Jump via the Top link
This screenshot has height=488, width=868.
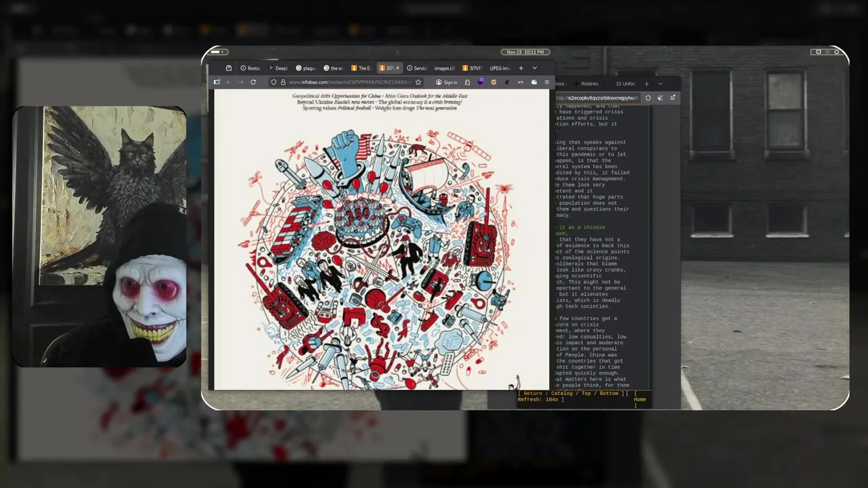586,393
